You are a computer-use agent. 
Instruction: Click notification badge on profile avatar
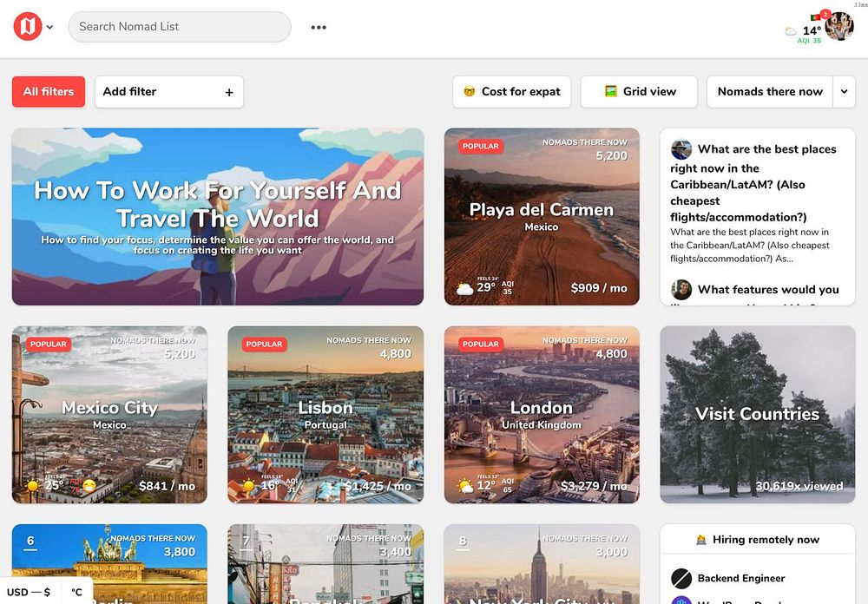(825, 14)
